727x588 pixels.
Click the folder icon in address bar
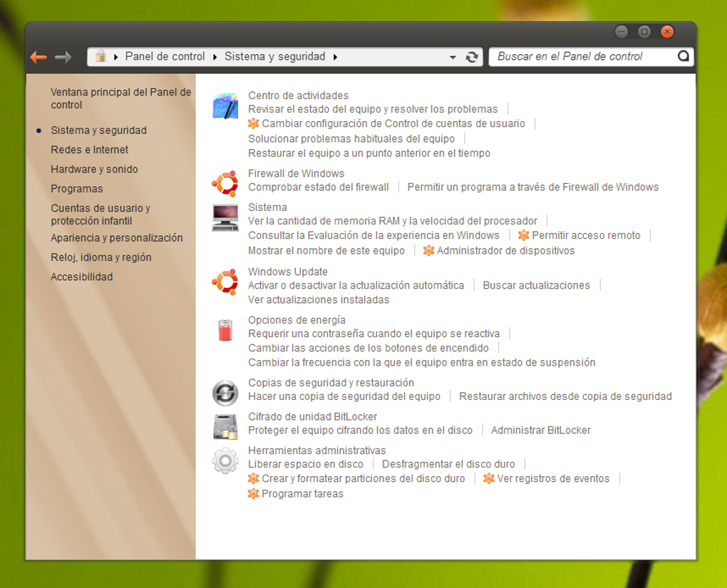[x=100, y=56]
